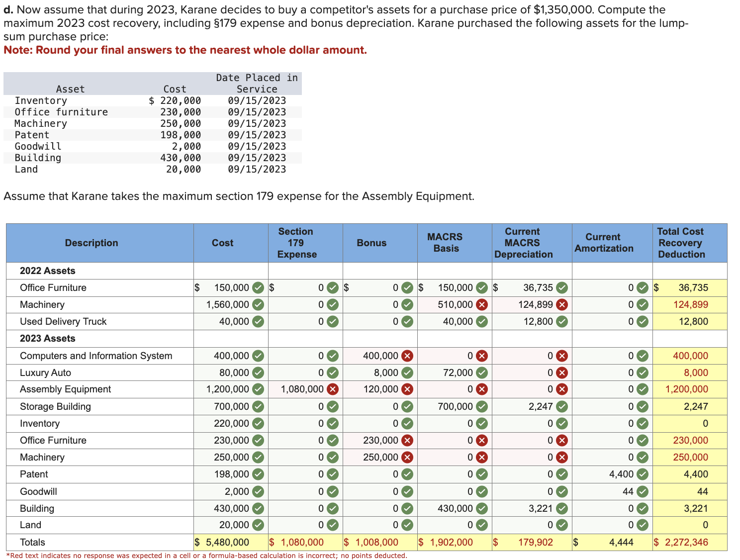
Task: Click the 'Totals' row label
Action: [32, 542]
